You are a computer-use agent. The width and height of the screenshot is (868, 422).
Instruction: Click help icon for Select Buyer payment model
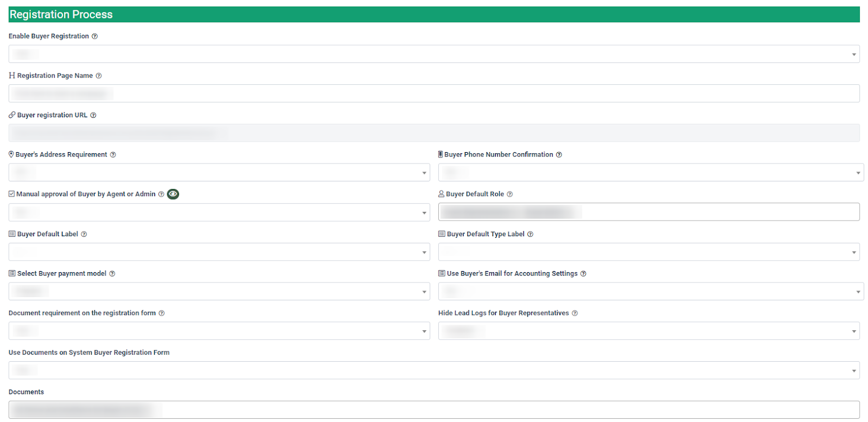pyautogui.click(x=112, y=274)
